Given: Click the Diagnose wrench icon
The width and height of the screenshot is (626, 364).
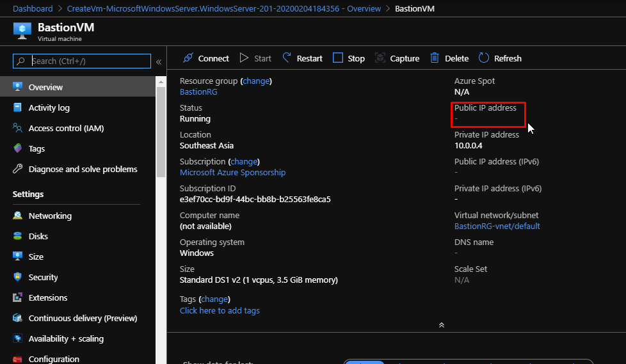Looking at the screenshot, I should tap(17, 169).
